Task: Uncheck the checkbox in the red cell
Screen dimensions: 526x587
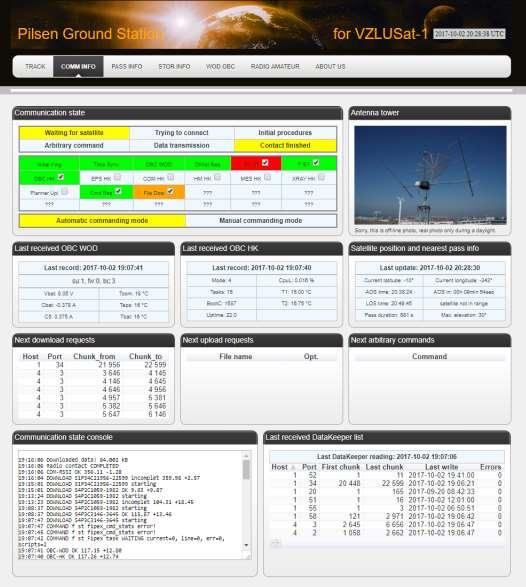Action: [265, 162]
